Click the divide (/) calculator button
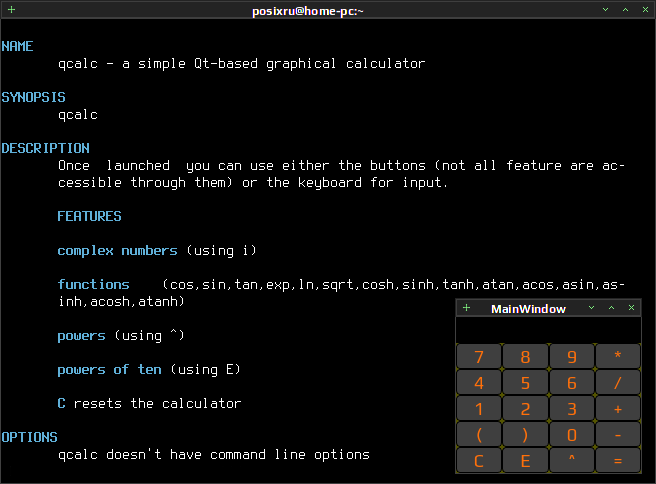This screenshot has width=656, height=484. [618, 382]
